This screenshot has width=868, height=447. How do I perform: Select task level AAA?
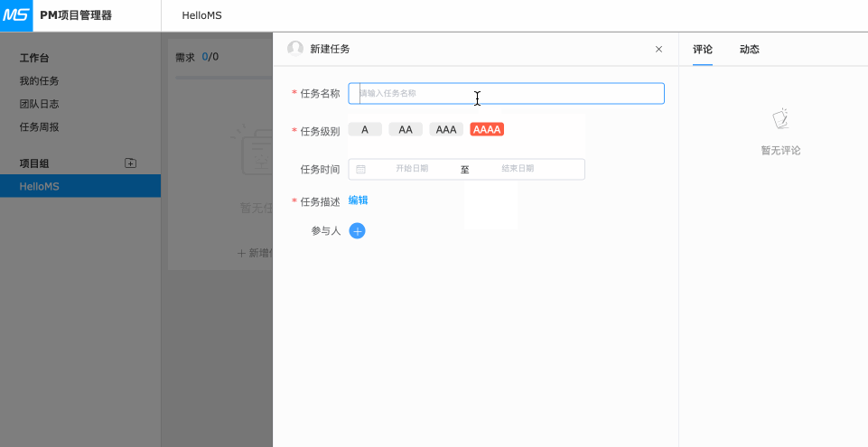pyautogui.click(x=446, y=129)
